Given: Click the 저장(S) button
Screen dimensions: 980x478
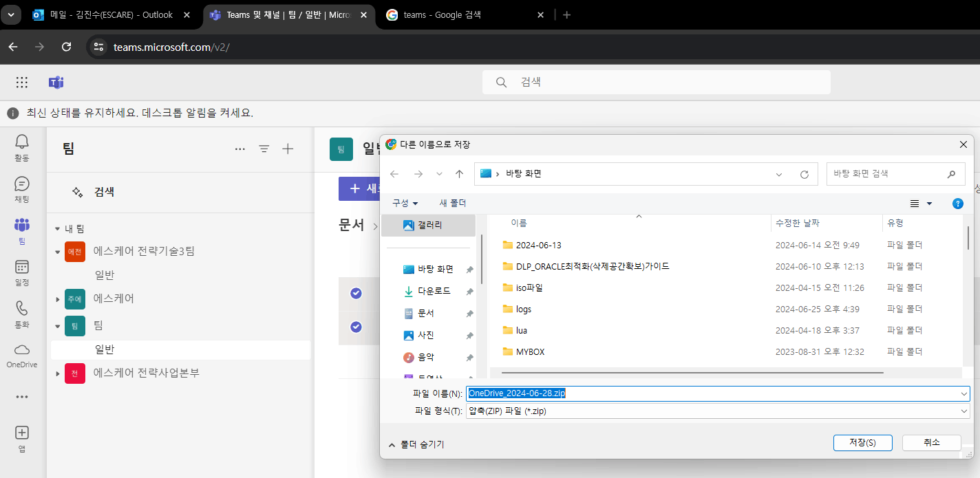Looking at the screenshot, I should tap(862, 443).
